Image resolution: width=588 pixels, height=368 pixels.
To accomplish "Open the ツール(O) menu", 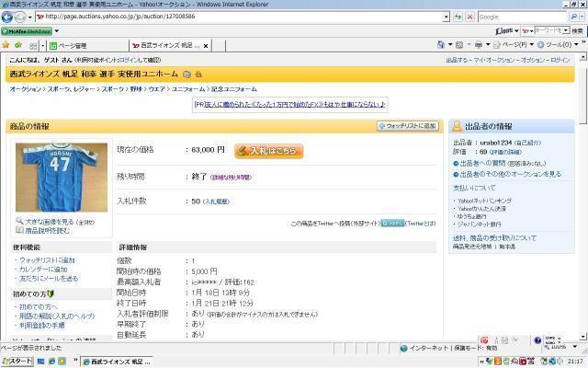I will point(558,45).
